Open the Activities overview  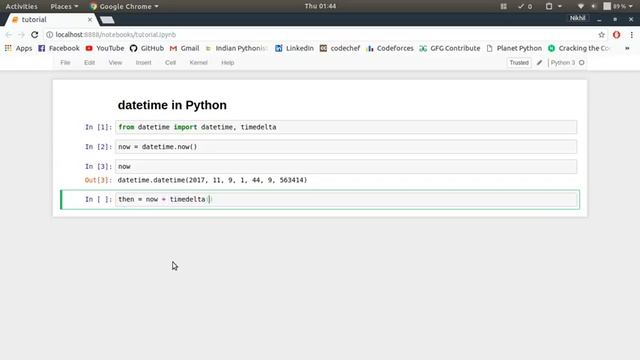(21, 6)
